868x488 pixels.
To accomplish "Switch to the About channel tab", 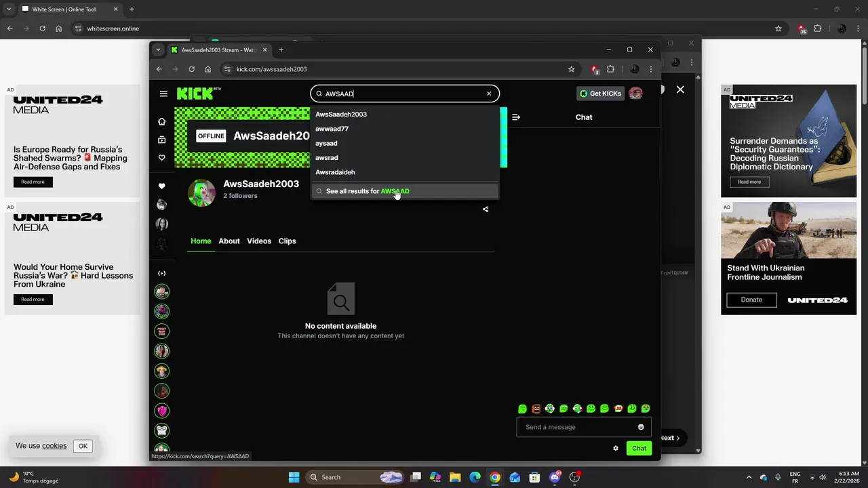I will [x=229, y=241].
